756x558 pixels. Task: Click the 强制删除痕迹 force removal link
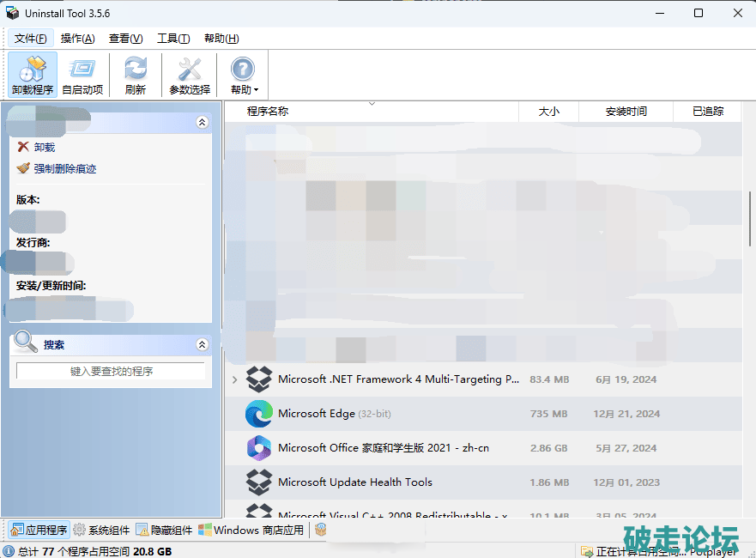click(64, 169)
